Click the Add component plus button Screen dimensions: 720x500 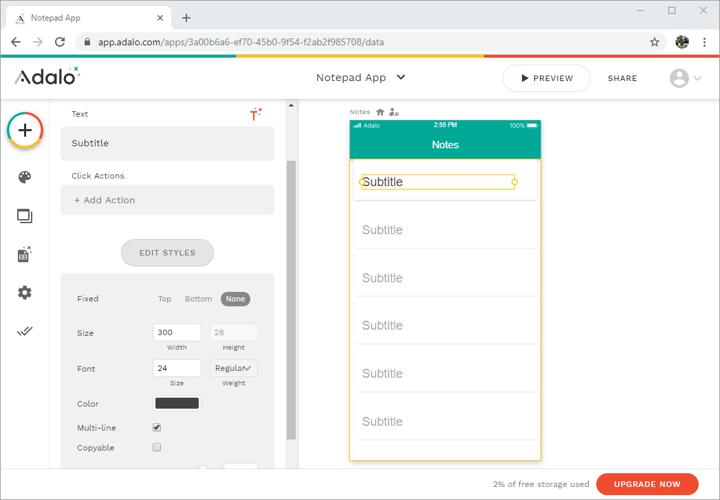25,130
